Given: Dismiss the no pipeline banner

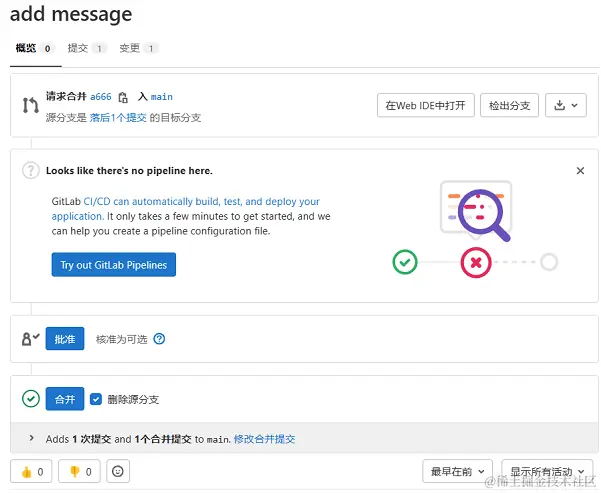Looking at the screenshot, I should (580, 171).
